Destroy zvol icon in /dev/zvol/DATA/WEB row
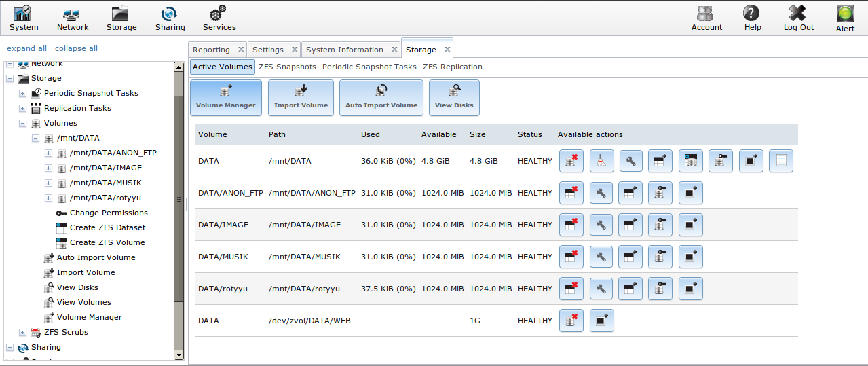This screenshot has width=868, height=366. pyautogui.click(x=571, y=321)
